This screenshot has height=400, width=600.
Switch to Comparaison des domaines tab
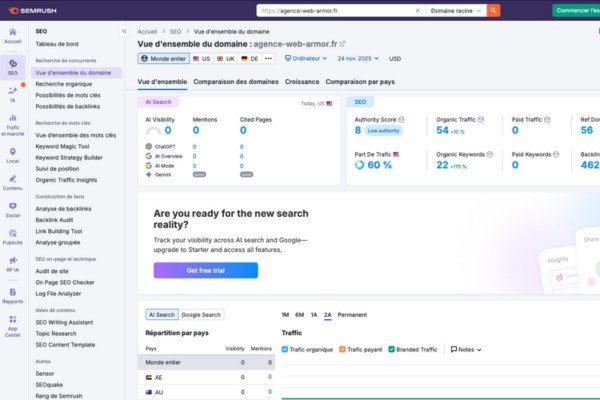pos(236,82)
